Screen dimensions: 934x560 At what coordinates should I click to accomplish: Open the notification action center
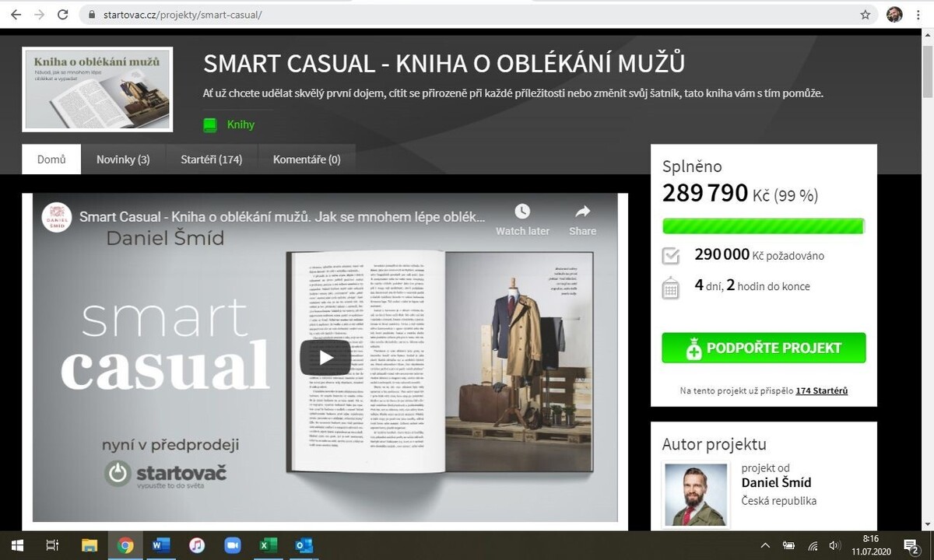[x=912, y=545]
